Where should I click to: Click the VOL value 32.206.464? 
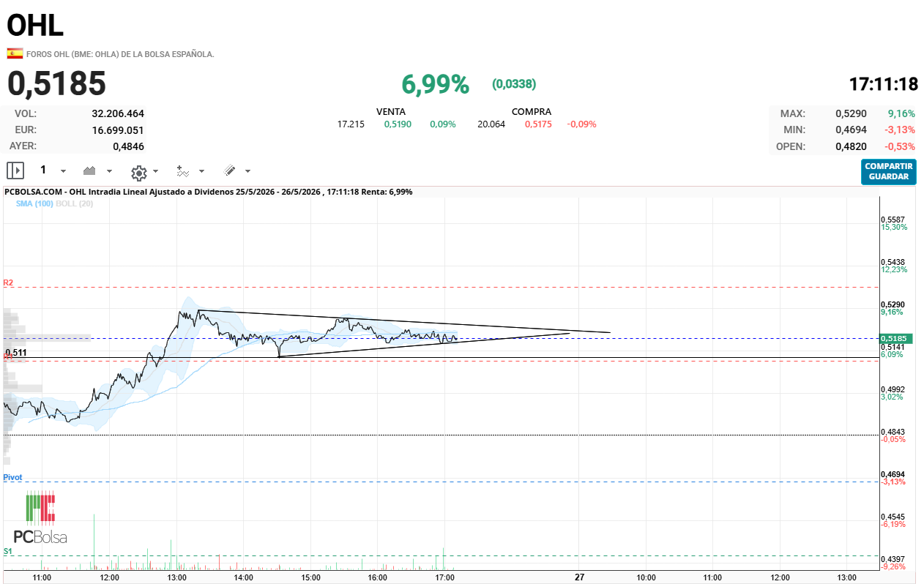pyautogui.click(x=118, y=113)
